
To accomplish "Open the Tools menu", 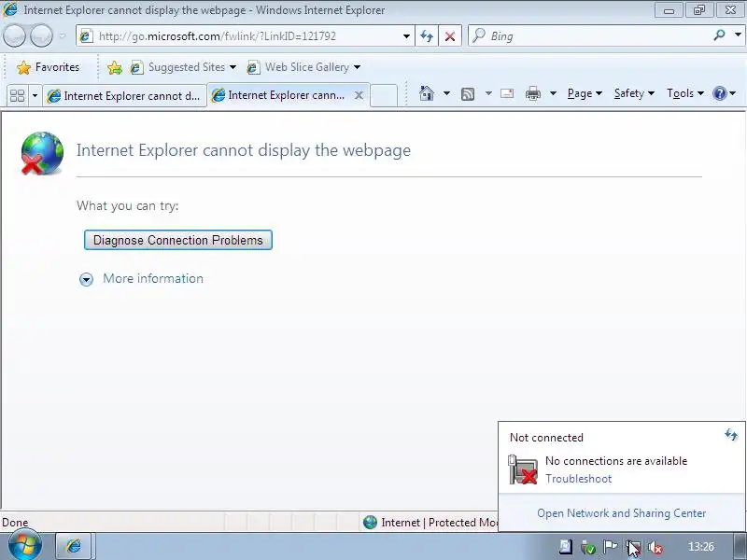I will tap(685, 93).
